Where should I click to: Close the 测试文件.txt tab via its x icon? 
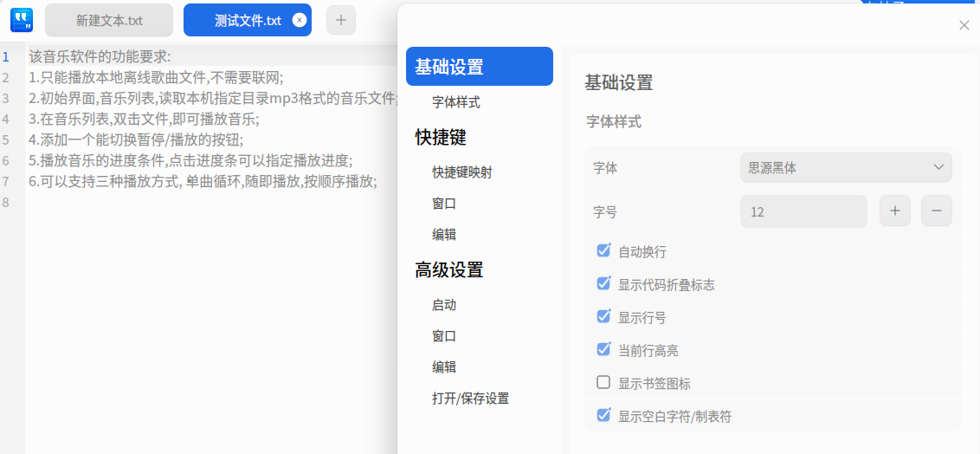(x=300, y=20)
